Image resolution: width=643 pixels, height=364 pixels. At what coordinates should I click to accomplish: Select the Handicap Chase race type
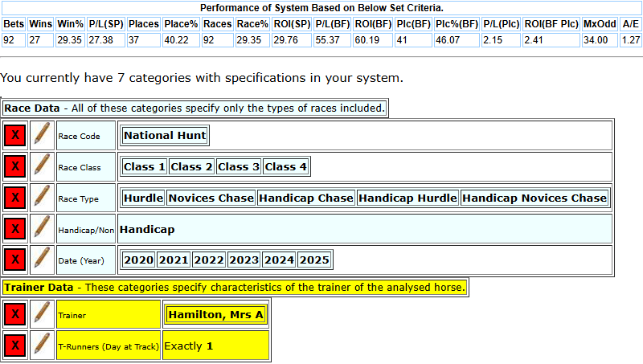306,198
